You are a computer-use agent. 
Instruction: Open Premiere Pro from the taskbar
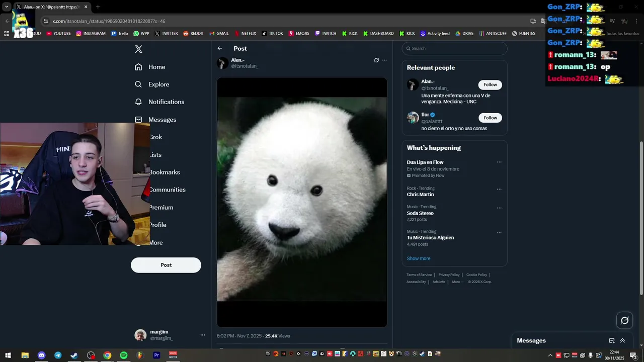click(156, 355)
